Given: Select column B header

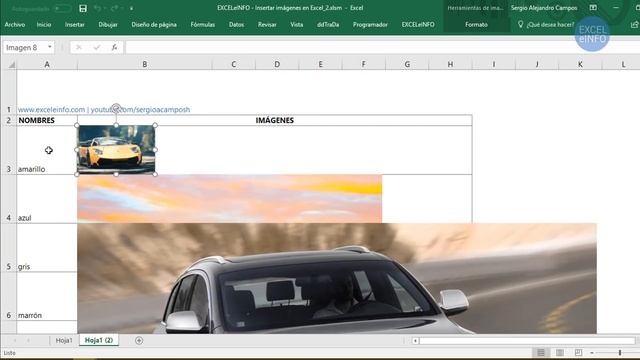Looking at the screenshot, I should (x=144, y=64).
